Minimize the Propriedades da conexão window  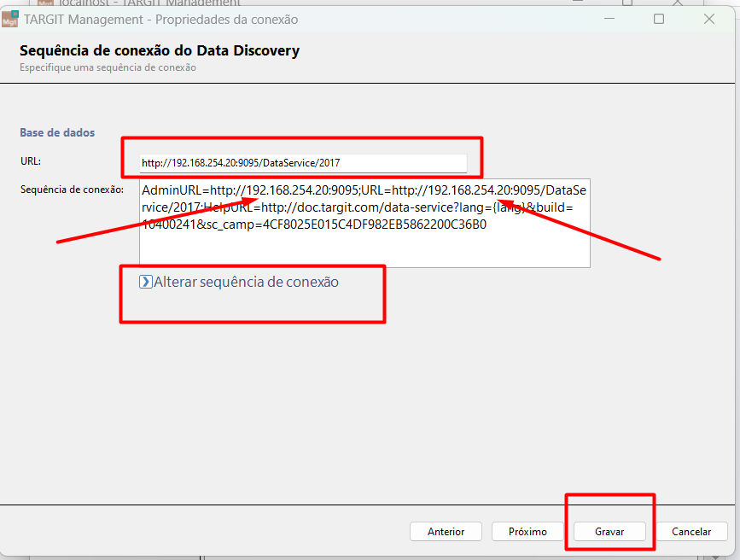(609, 19)
